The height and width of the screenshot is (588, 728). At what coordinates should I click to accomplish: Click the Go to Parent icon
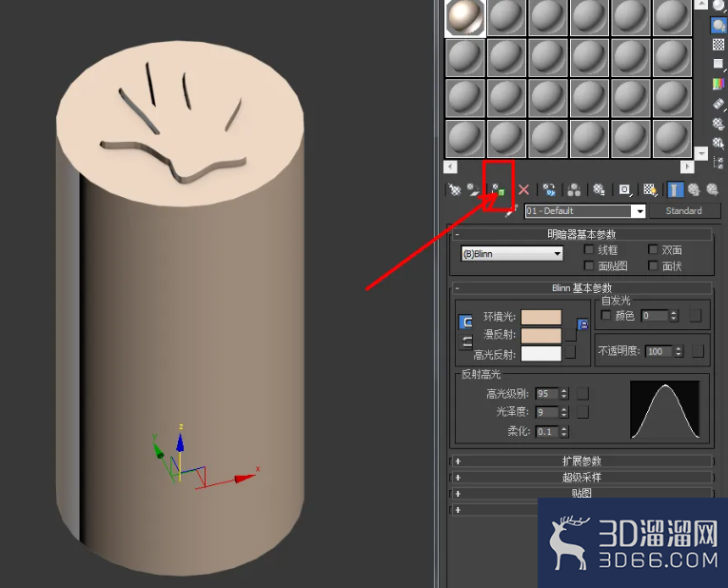point(694,189)
